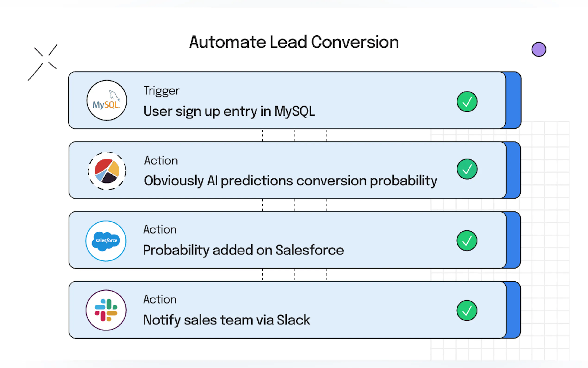
Task: Click the "Trigger" label in the first card
Action: 161,91
